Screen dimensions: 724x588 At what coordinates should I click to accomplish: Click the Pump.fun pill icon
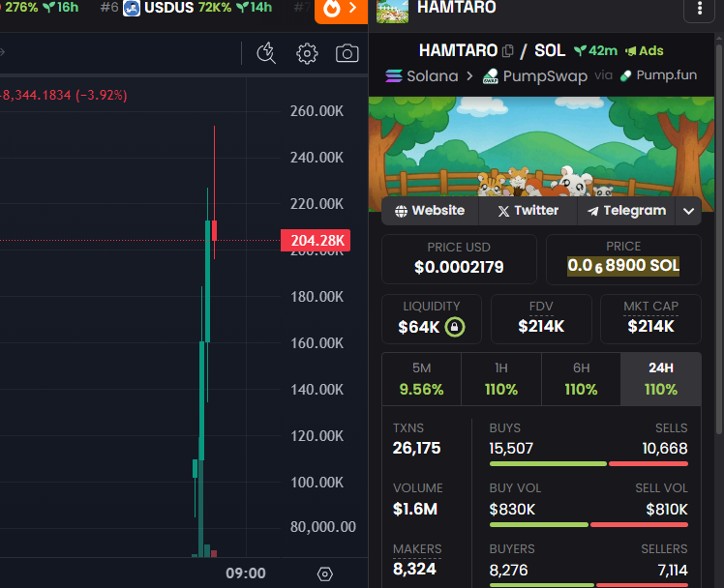625,75
